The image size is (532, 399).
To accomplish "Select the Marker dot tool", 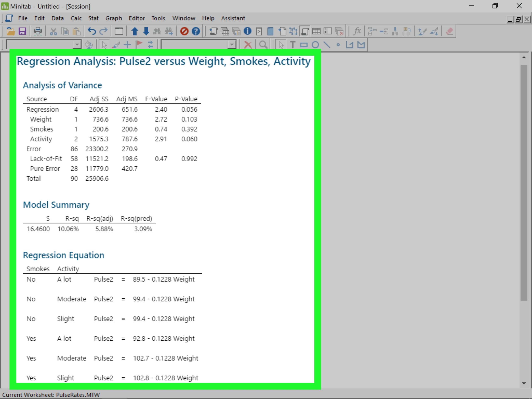I will pos(338,45).
